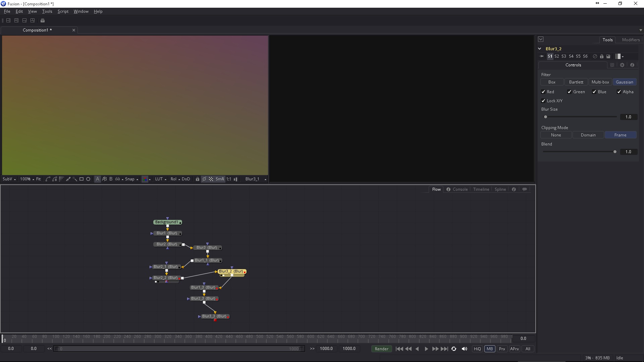
Task: Open the LUT dropdown
Action: click(161, 179)
